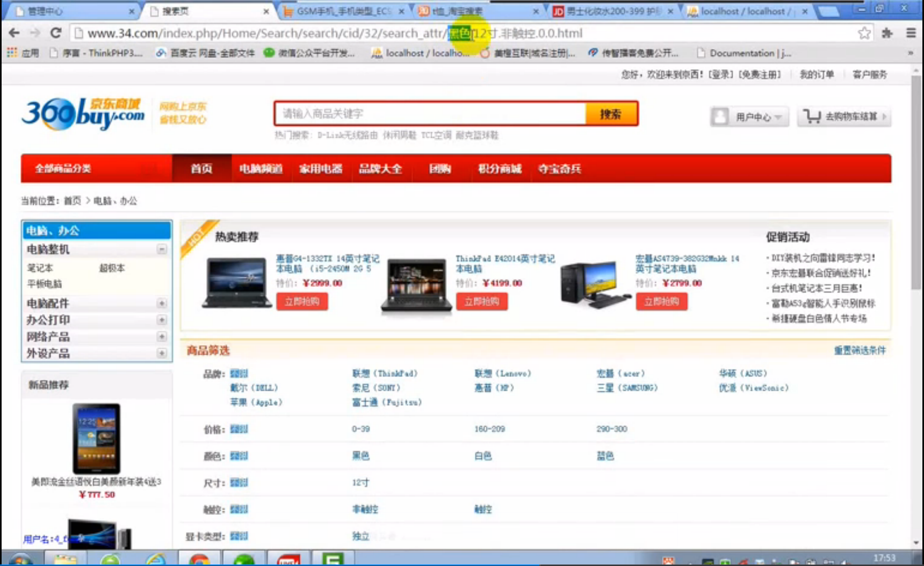The height and width of the screenshot is (566, 924).
Task: Go back with the browser back arrow
Action: (x=15, y=33)
